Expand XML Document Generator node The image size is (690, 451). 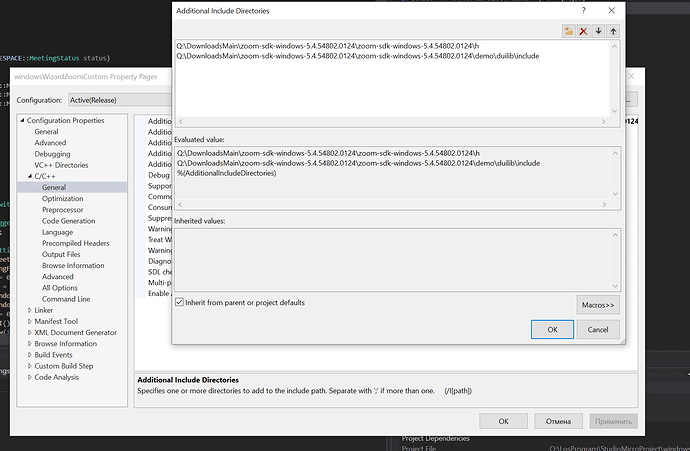pyautogui.click(x=30, y=332)
